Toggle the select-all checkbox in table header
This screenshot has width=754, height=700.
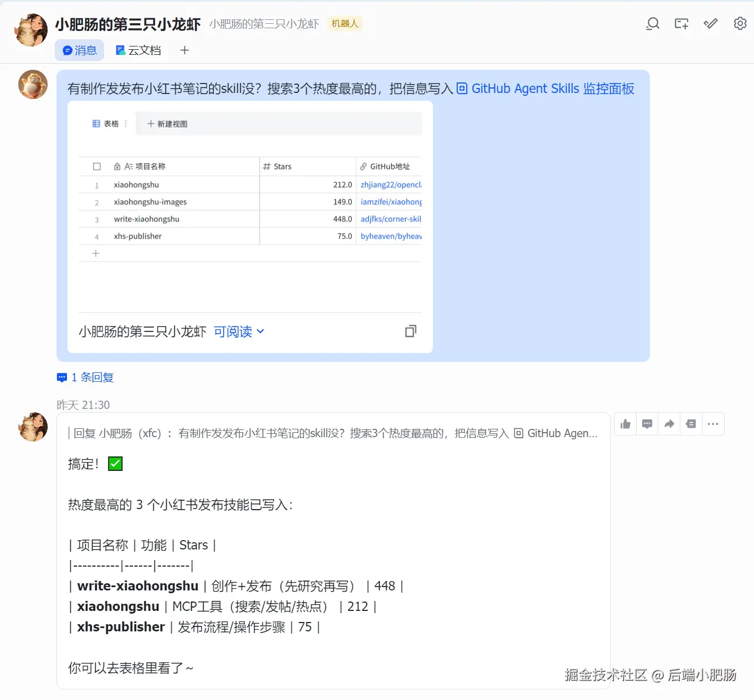tap(97, 167)
